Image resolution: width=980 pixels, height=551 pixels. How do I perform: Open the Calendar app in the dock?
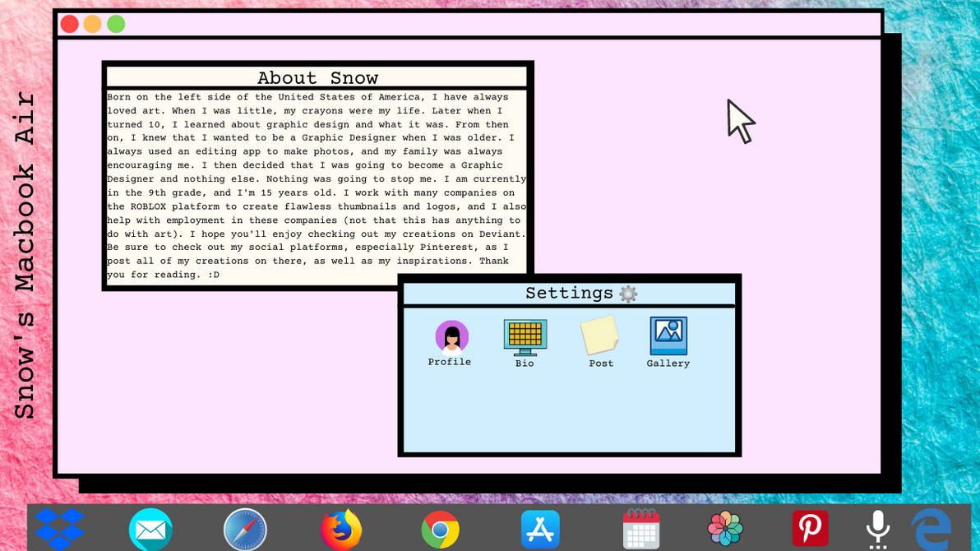coord(640,530)
